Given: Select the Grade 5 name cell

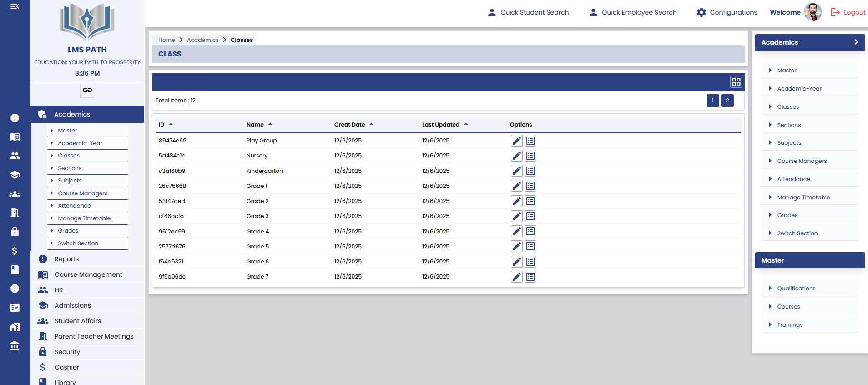Looking at the screenshot, I should tap(257, 247).
